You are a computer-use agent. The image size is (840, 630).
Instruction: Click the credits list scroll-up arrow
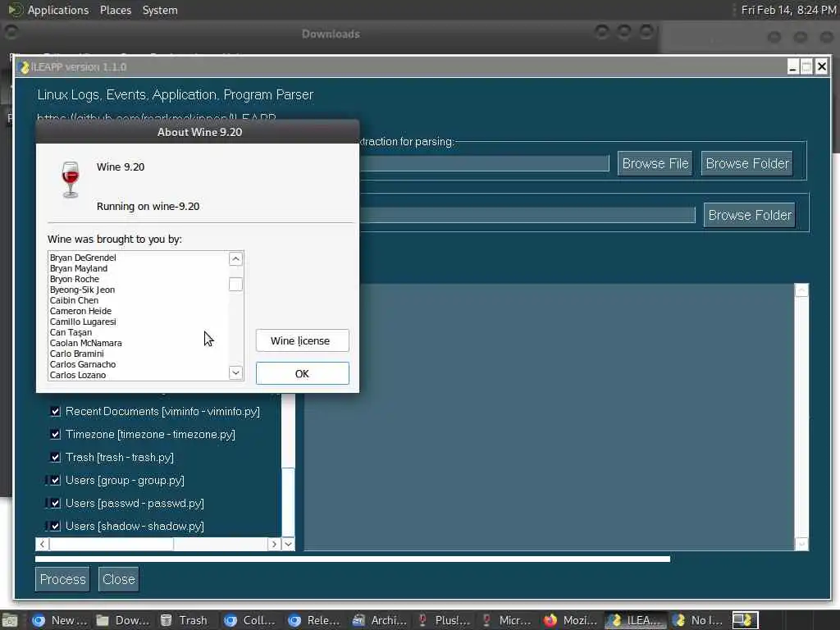coord(235,259)
